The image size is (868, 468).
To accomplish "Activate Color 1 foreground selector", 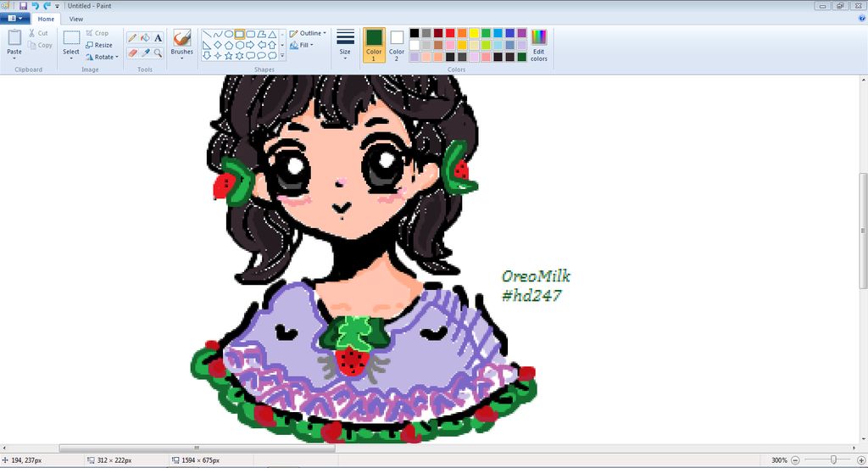I will (x=374, y=45).
